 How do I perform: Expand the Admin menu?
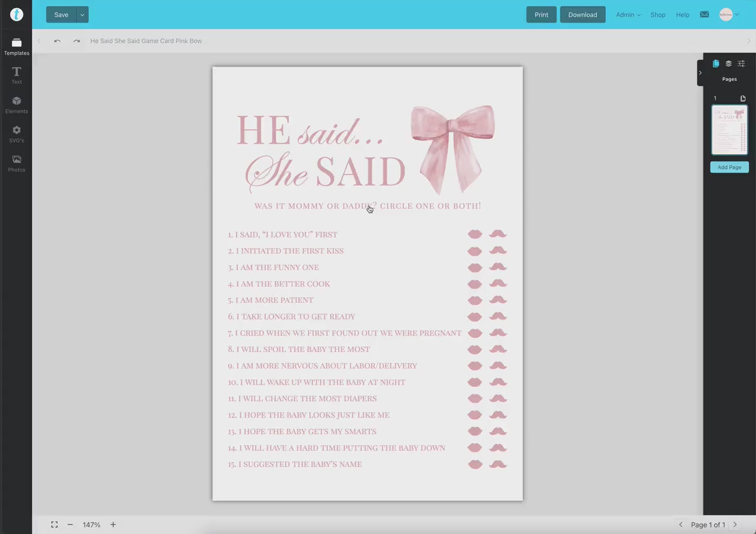pos(628,15)
